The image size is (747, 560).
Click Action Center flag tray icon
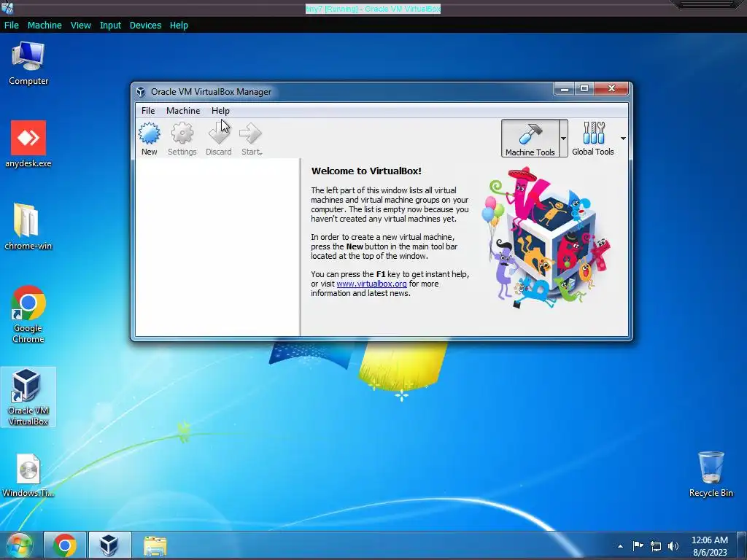coord(638,545)
